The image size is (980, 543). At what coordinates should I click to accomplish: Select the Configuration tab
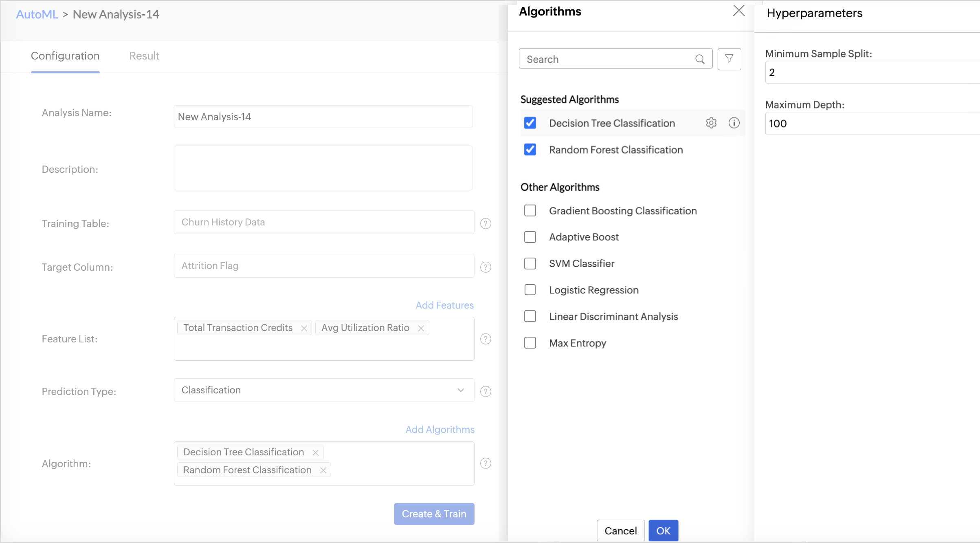tap(65, 56)
